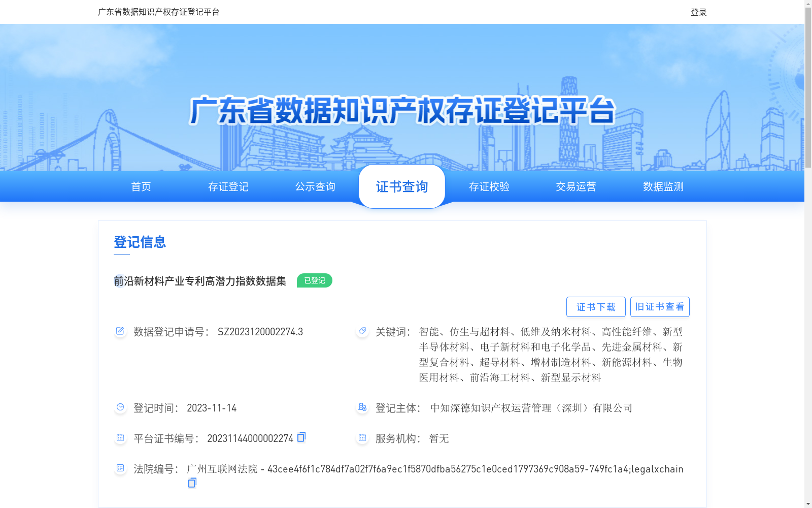Click the keywords list text starting 智能

pos(551,355)
